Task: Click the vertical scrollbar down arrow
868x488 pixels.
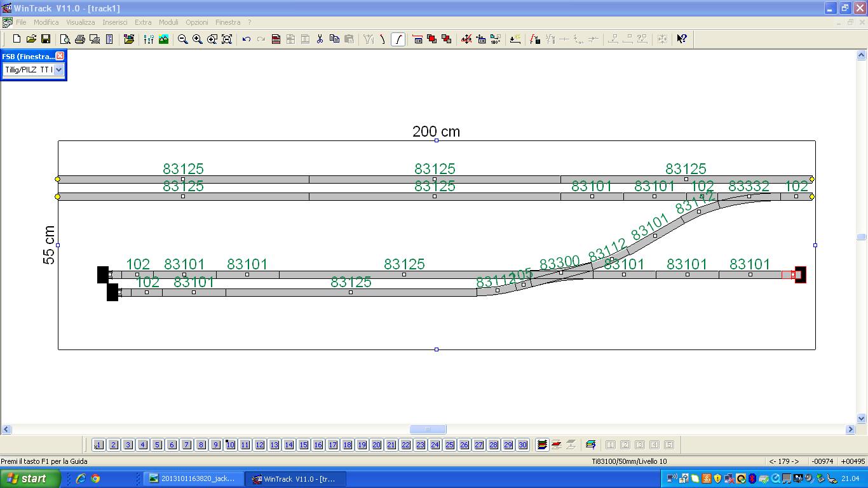Action: 862,419
